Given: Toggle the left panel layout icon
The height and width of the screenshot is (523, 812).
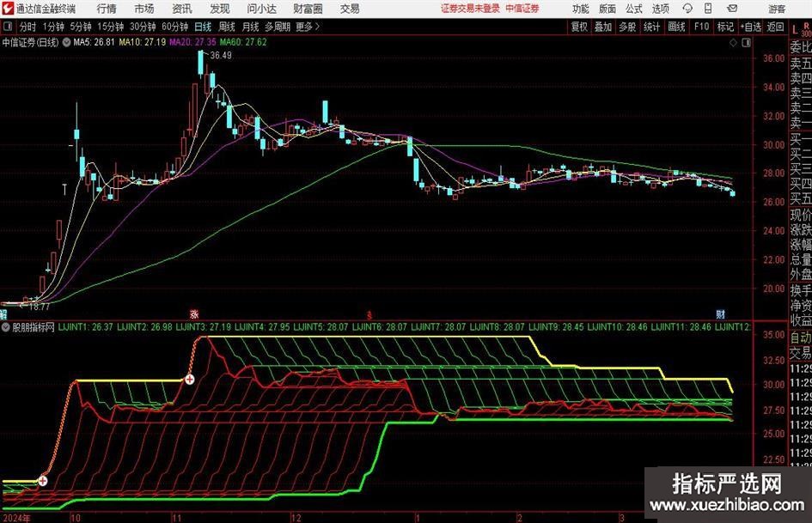Looking at the screenshot, I should 7,27.
